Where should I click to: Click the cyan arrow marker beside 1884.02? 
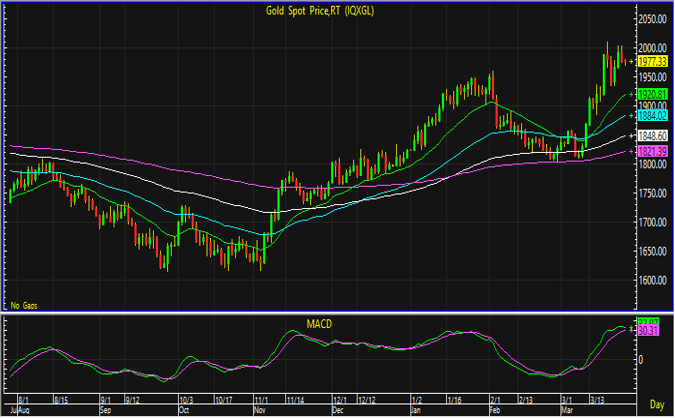pos(631,116)
